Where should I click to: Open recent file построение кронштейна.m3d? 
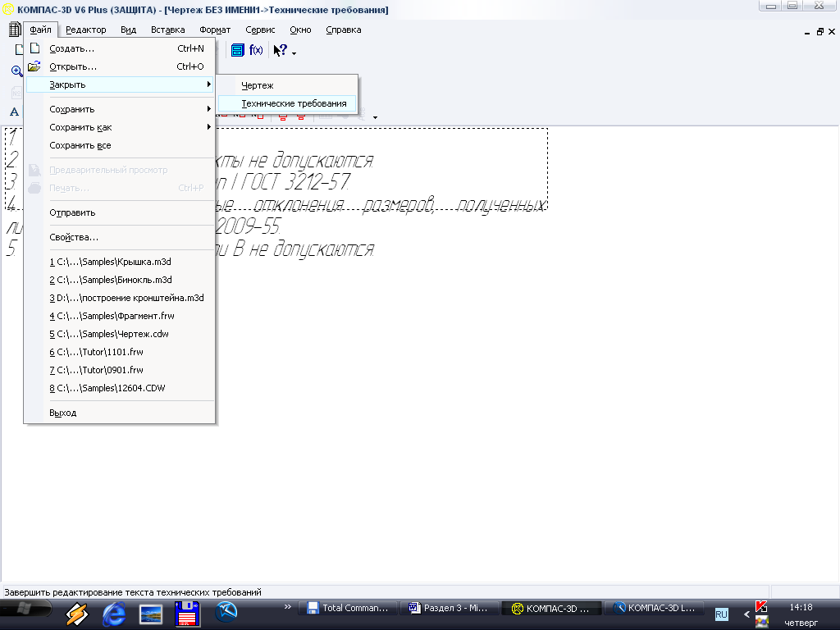point(120,299)
